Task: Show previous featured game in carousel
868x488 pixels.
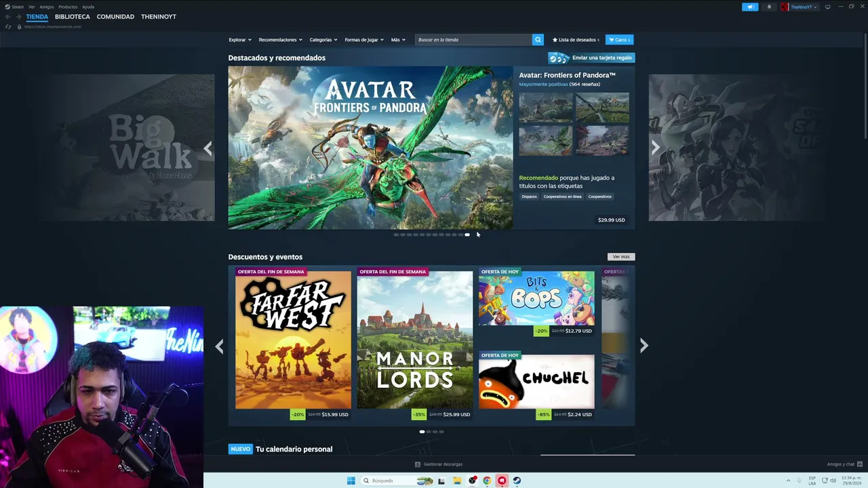Action: pos(208,148)
